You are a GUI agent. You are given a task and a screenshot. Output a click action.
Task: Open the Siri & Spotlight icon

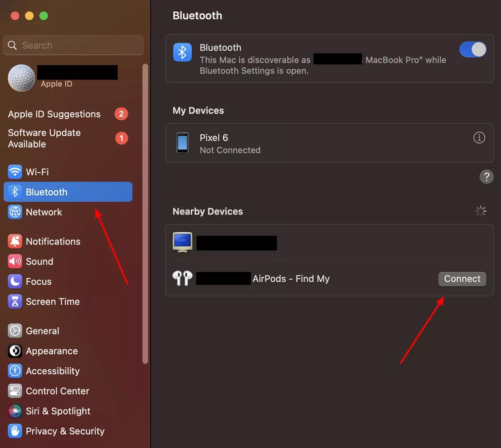pos(15,411)
